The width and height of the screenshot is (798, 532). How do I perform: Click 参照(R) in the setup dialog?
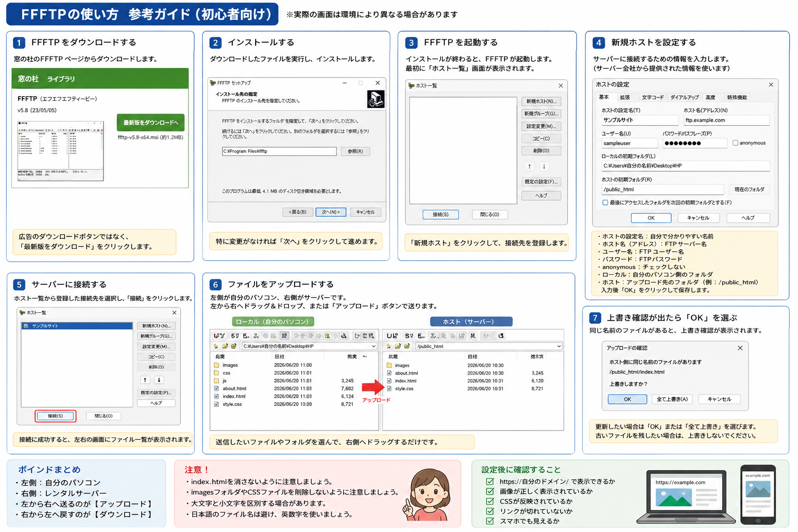point(355,151)
